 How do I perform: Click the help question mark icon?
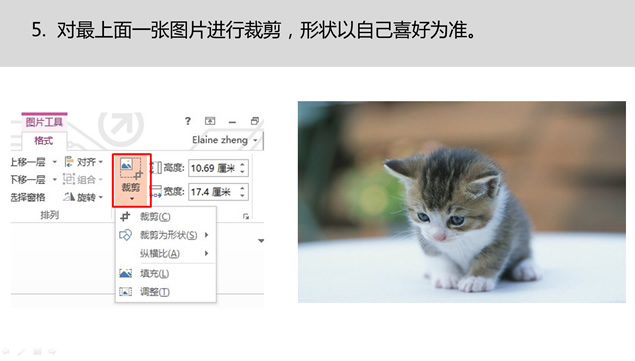[188, 121]
